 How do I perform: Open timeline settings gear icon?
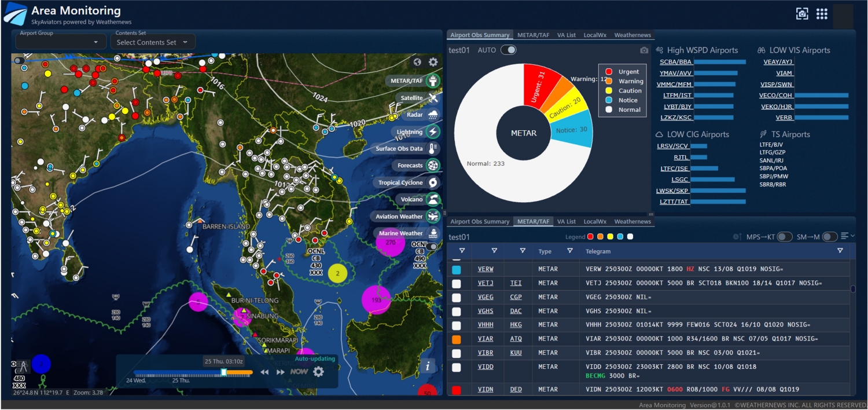coord(318,372)
